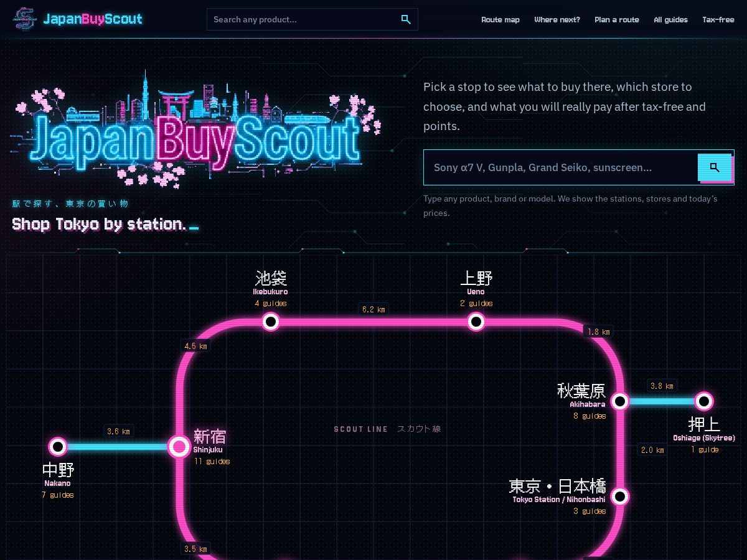747x560 pixels.
Task: Click the '2.0 km' distance label
Action: (x=652, y=450)
